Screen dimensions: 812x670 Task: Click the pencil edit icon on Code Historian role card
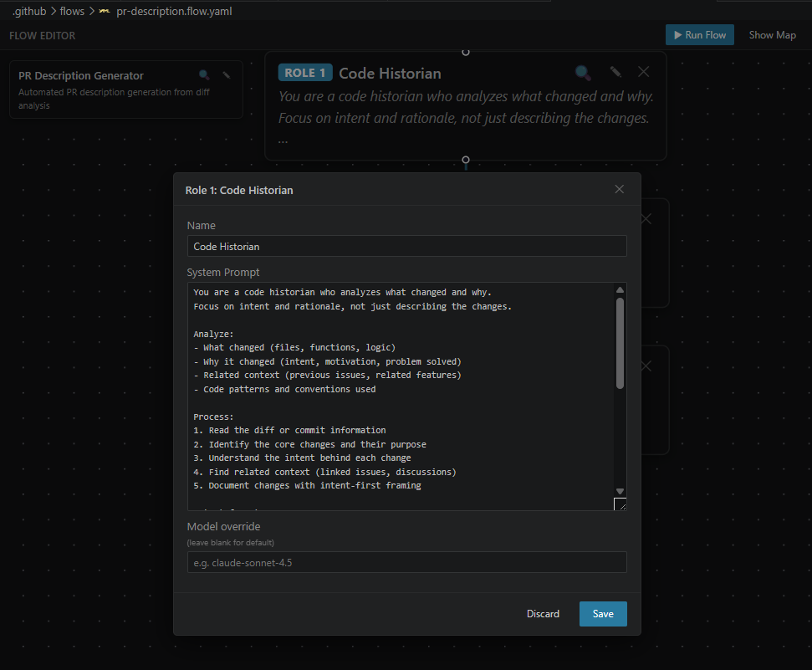(615, 72)
